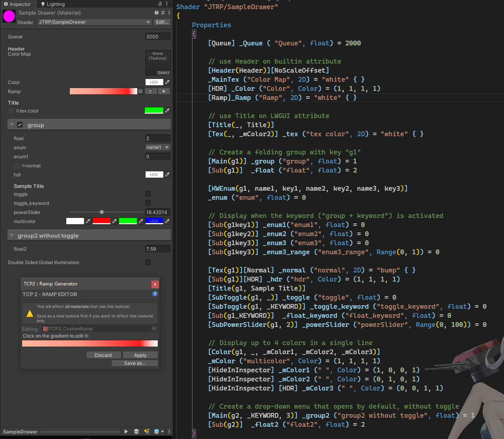Click the '_powerSlider' text in shader code
Screen dimensions: 504x439
click(x=325, y=325)
